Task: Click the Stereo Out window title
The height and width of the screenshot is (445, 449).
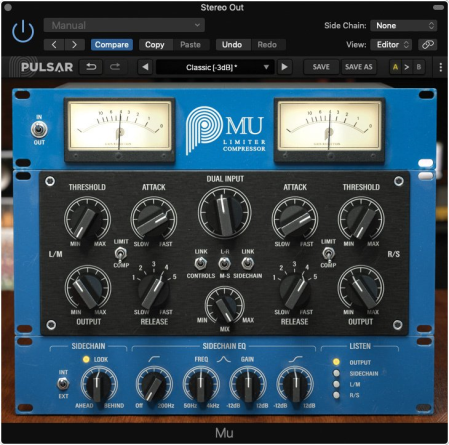Action: [x=222, y=7]
